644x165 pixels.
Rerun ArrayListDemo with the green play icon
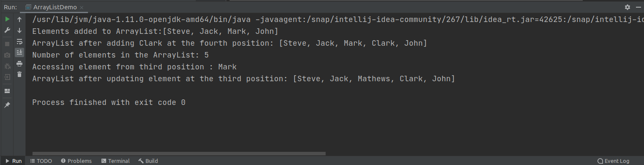[x=7, y=19]
